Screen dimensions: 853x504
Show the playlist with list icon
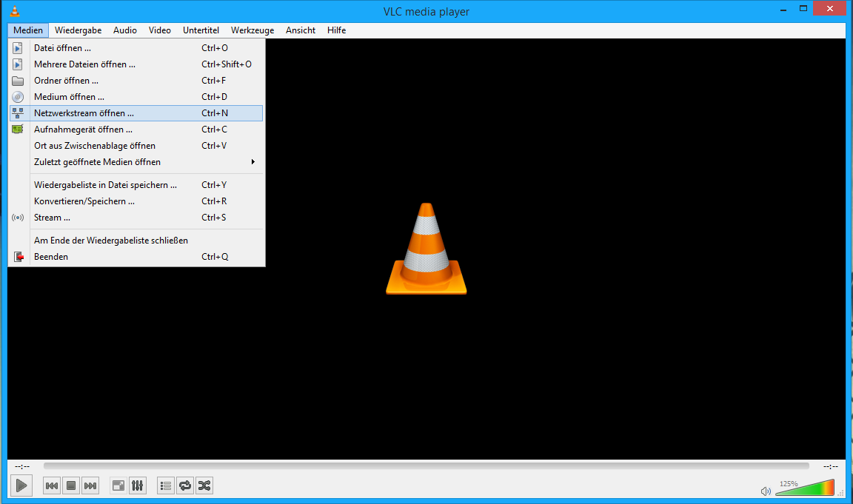pos(165,485)
